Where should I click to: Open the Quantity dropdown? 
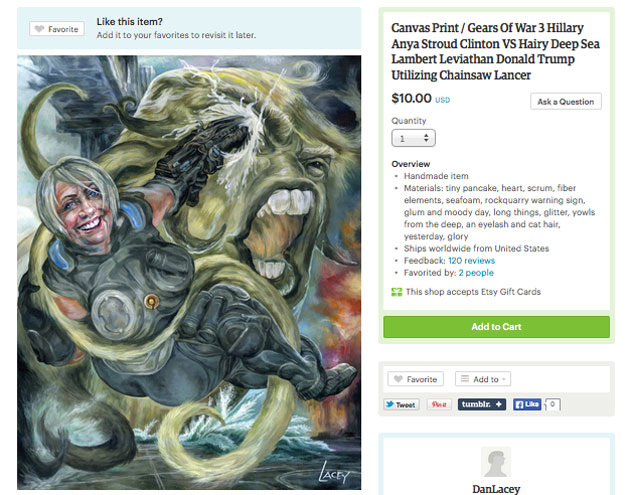point(413,138)
